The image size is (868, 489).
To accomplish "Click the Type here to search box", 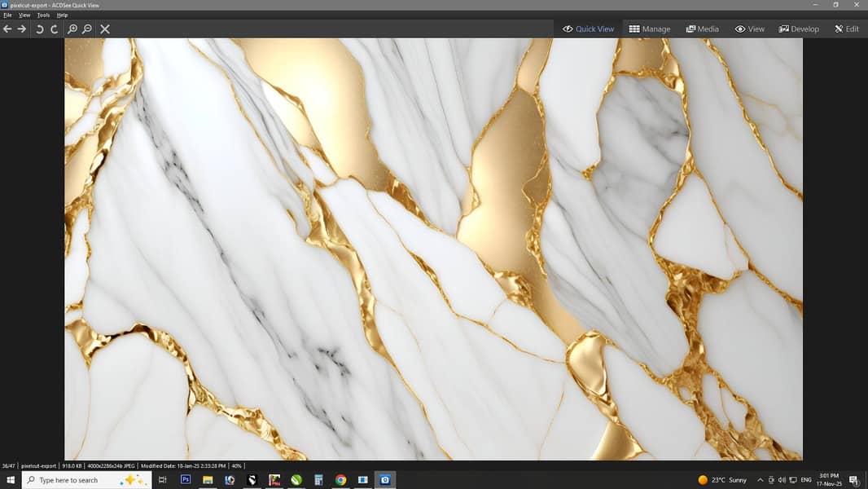I will tap(87, 479).
